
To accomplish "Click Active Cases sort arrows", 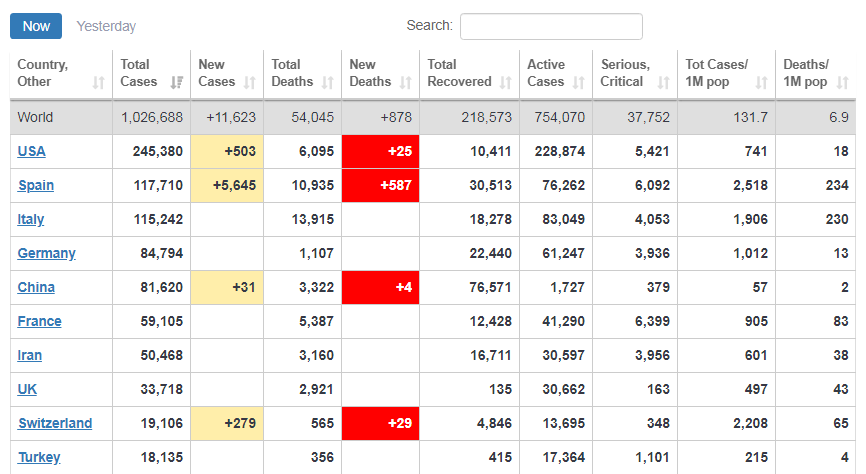I will pyautogui.click(x=578, y=83).
